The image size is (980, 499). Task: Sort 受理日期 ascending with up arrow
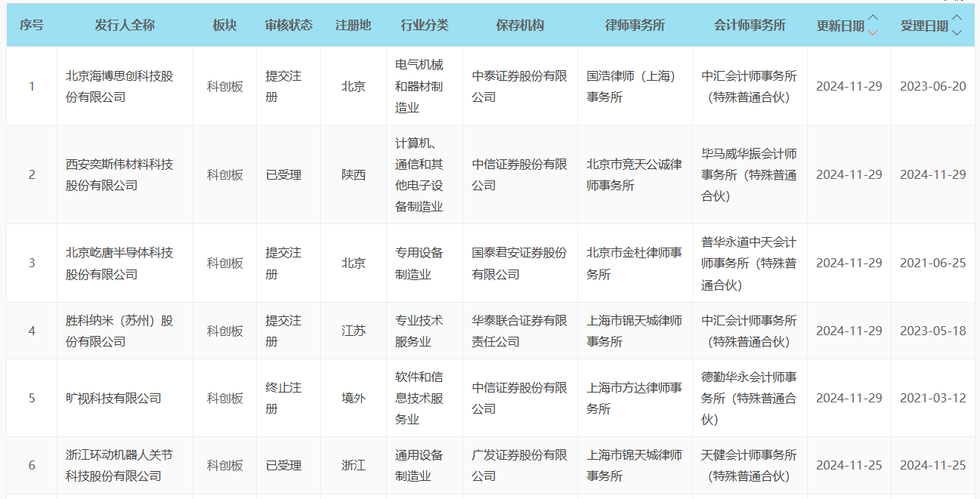(x=957, y=18)
